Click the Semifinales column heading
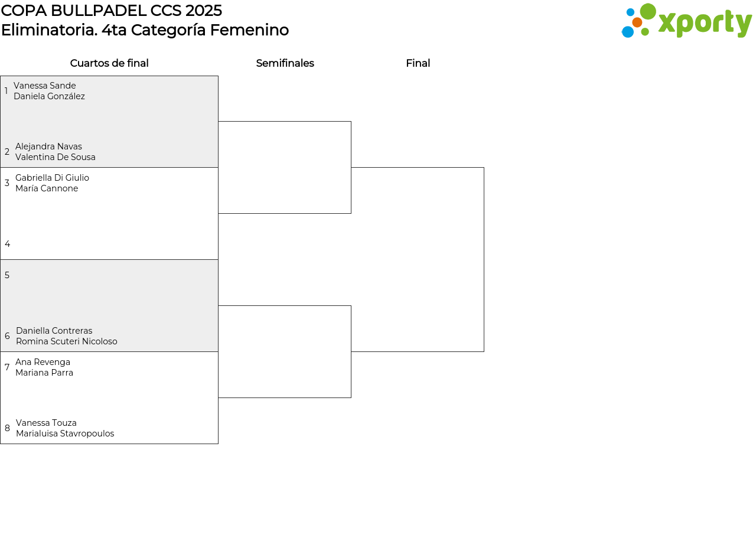This screenshot has height=541, width=756. point(285,64)
